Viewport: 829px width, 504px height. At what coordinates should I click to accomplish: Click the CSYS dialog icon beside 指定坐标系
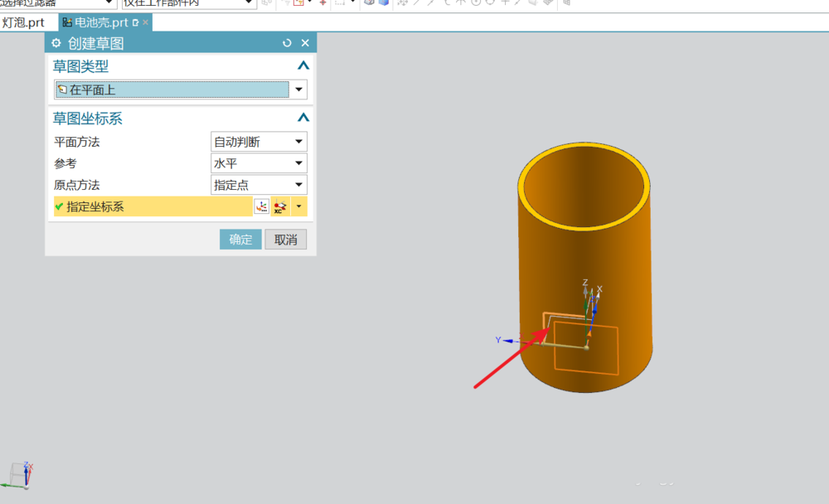pyautogui.click(x=261, y=206)
